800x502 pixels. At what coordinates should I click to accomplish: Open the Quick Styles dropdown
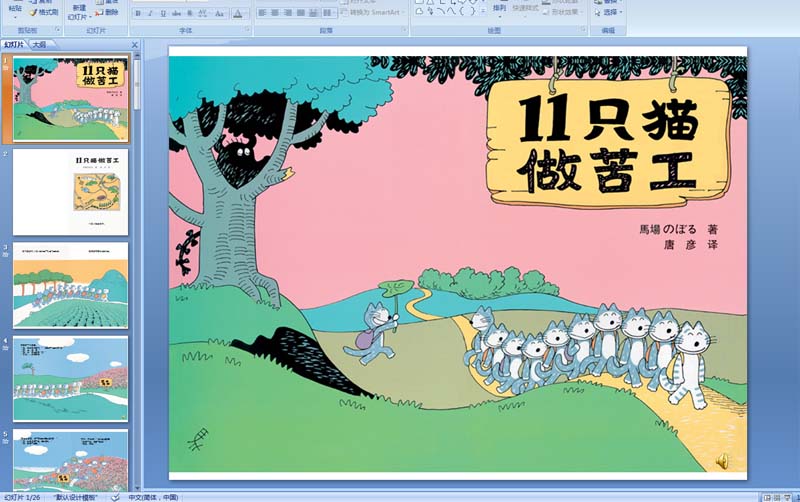(x=523, y=11)
